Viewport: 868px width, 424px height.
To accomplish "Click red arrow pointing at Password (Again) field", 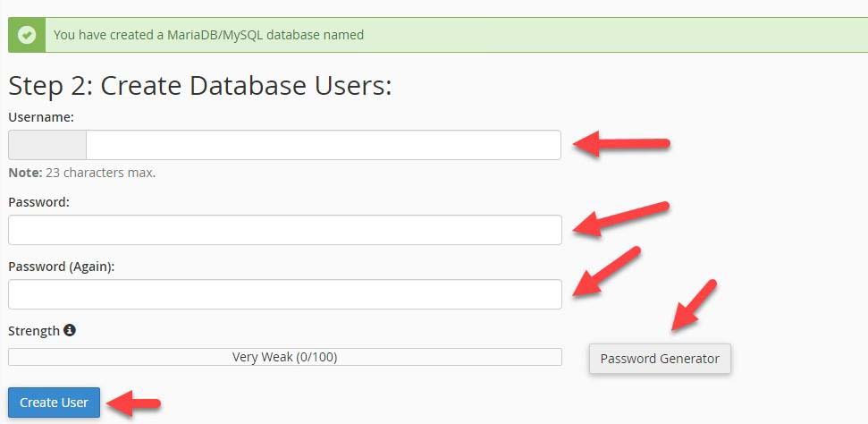I will [606, 272].
